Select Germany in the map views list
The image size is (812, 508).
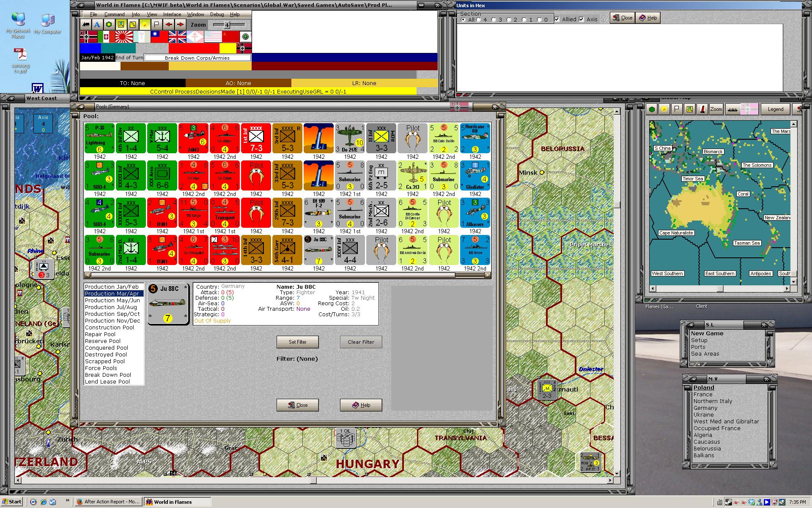pos(705,408)
